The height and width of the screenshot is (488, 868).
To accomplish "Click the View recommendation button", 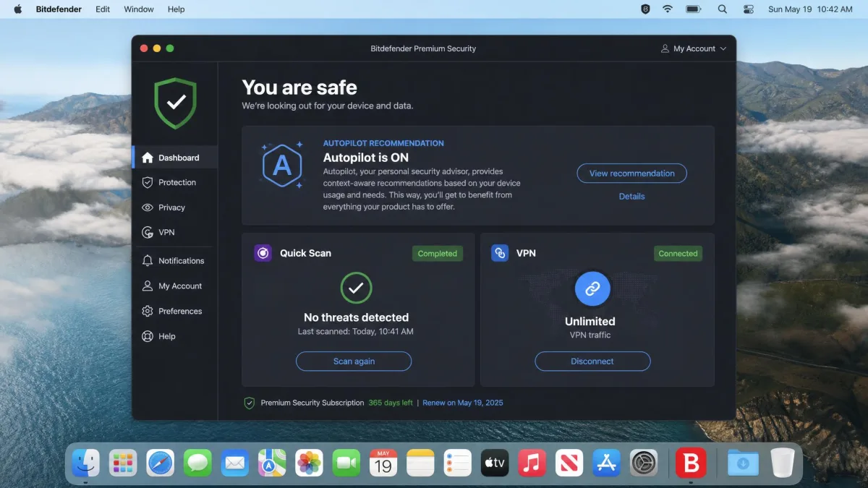I will 631,174.
